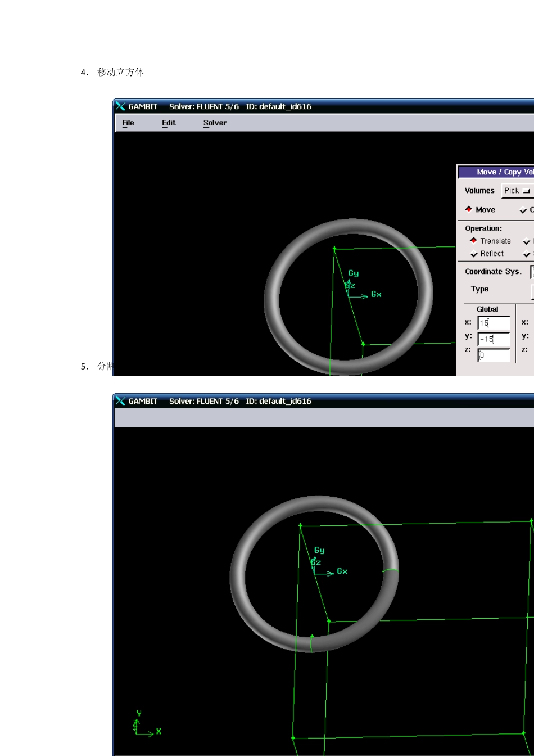Open the File menu in GAMBIT
This screenshot has width=534, height=756.
pyautogui.click(x=128, y=123)
